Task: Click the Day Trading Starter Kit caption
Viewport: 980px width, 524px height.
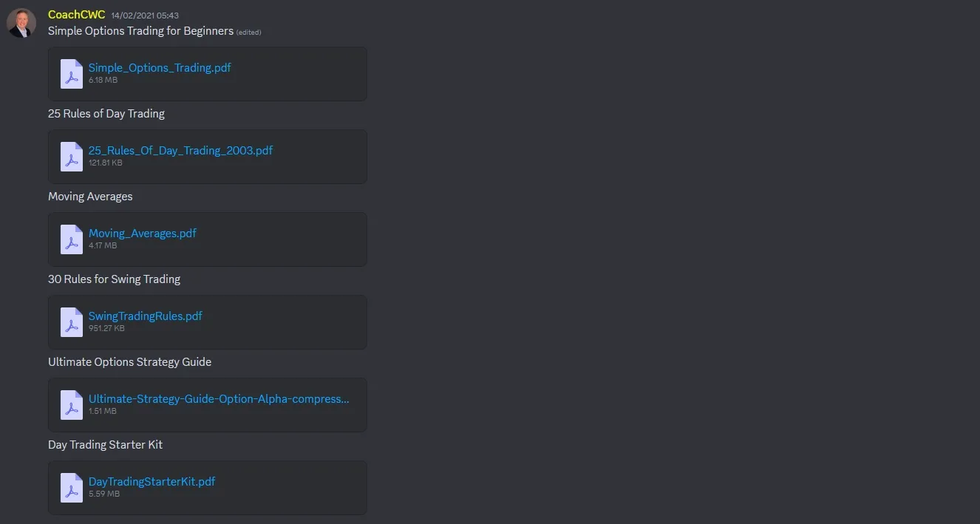Action: click(105, 445)
